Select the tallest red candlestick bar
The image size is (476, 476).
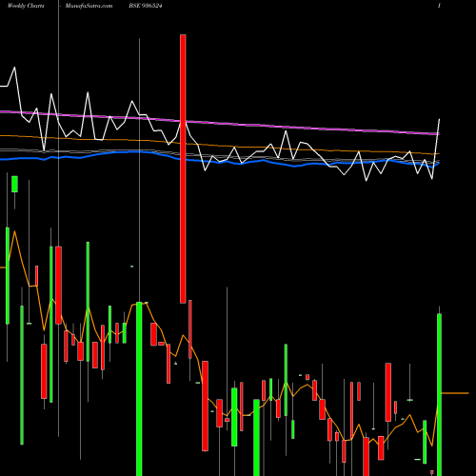(x=183, y=169)
